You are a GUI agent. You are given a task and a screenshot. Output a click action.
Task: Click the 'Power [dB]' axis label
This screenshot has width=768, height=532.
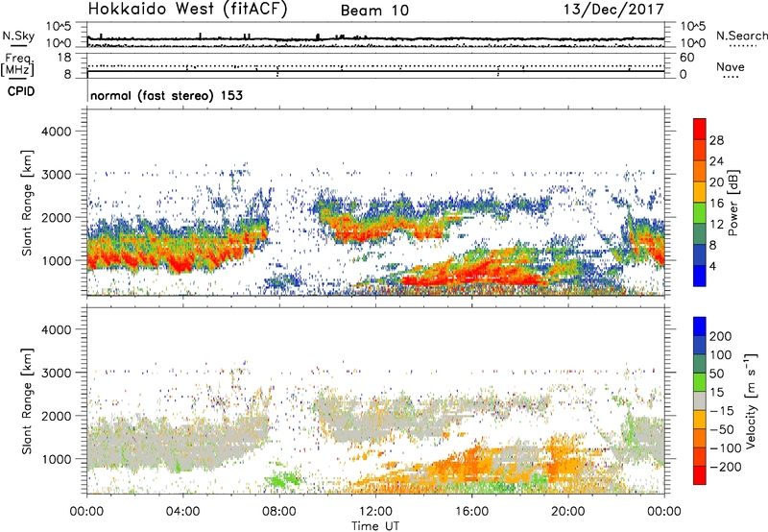(x=732, y=203)
